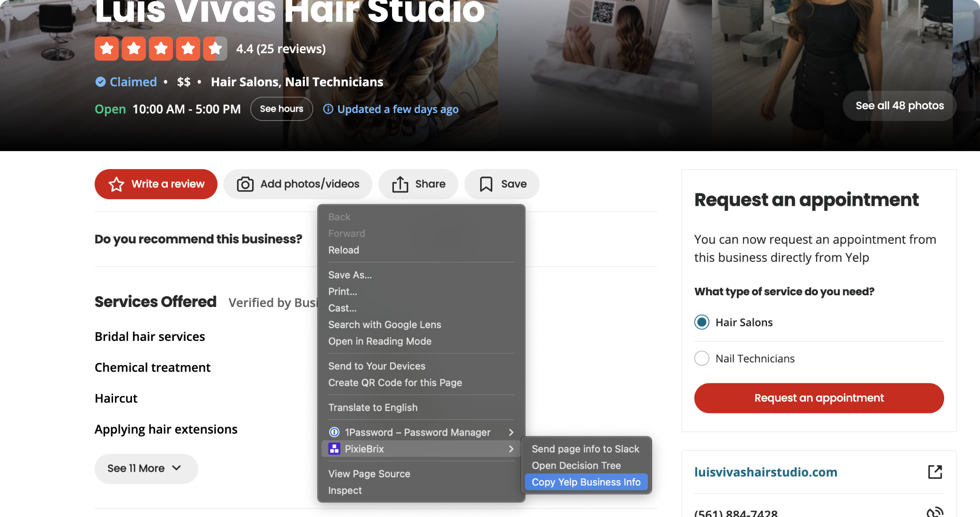Select Send page info to Slack
Viewport: 980px width, 517px height.
coord(585,449)
